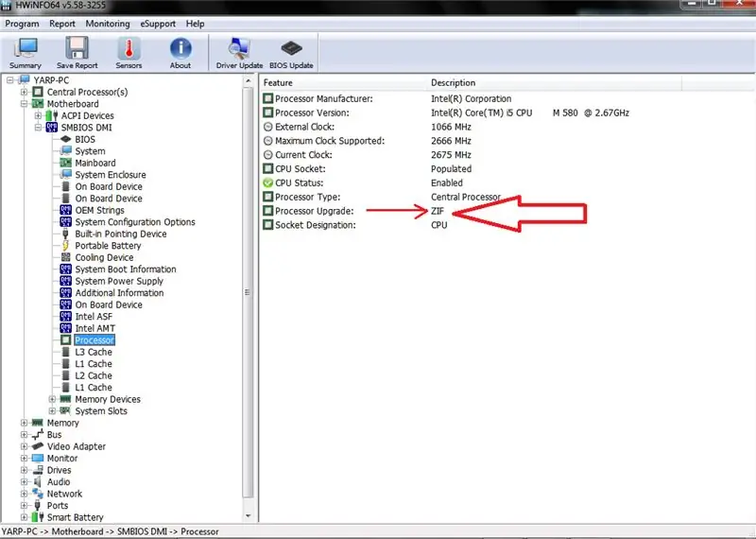Select OEM Strings tree item
756x539 pixels.
tap(99, 210)
